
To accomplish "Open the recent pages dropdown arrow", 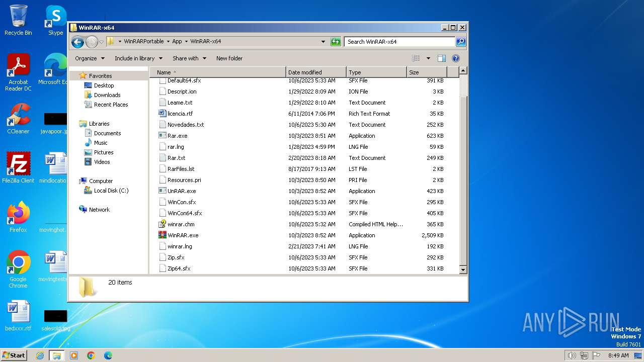I will point(101,42).
